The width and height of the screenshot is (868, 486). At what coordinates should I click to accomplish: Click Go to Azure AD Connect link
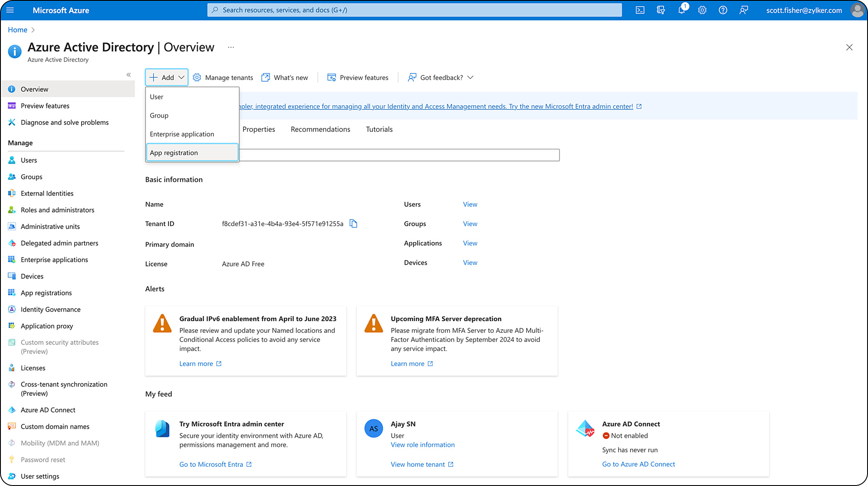point(638,464)
